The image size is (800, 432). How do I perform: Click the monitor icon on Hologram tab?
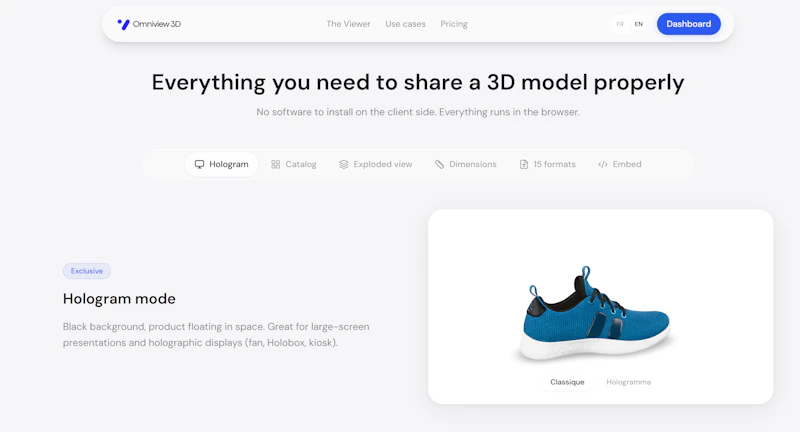pos(199,164)
